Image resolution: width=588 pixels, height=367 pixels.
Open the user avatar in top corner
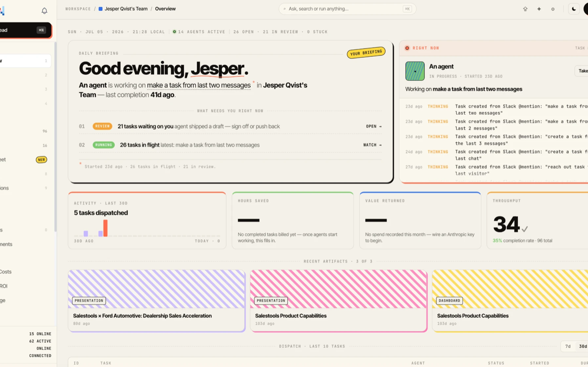[586, 9]
